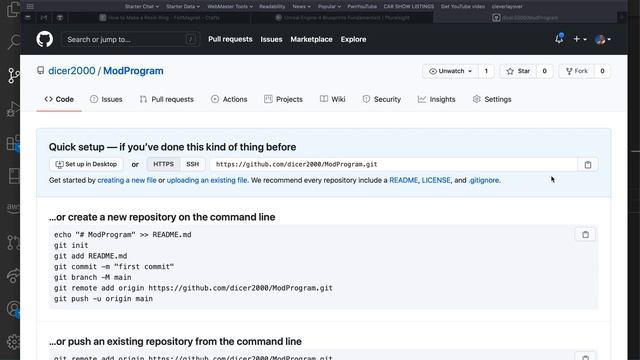The width and height of the screenshot is (640, 360).
Task: Open VS Code Search sidebar icon
Action: pos(13,41)
